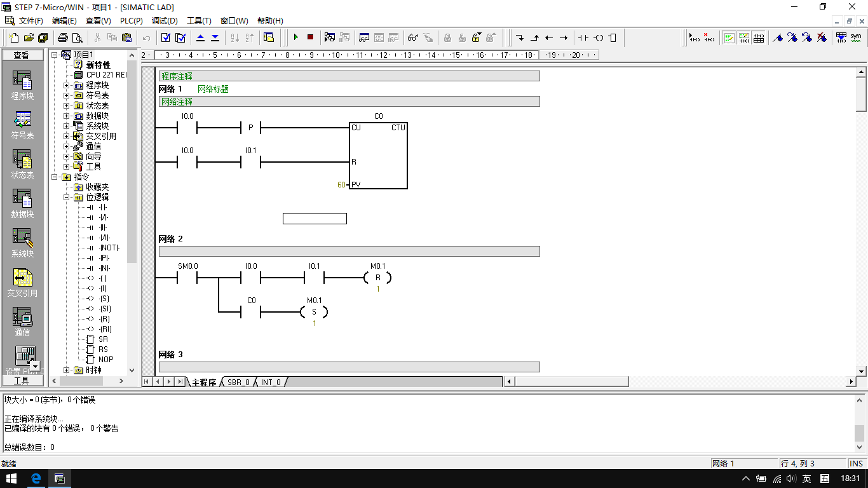Expand the 时钟 instruction folder
Viewport: 868px width, 488px height.
67,370
